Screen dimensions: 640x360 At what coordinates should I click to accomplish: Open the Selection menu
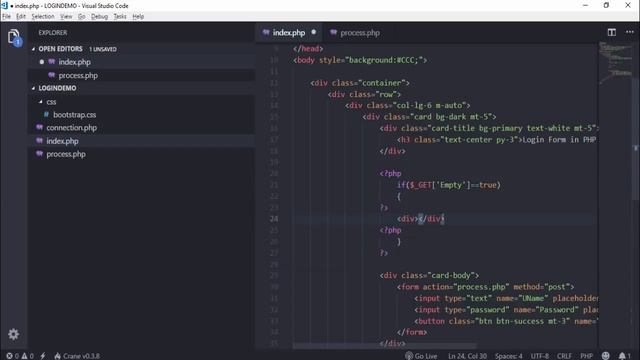(43, 16)
